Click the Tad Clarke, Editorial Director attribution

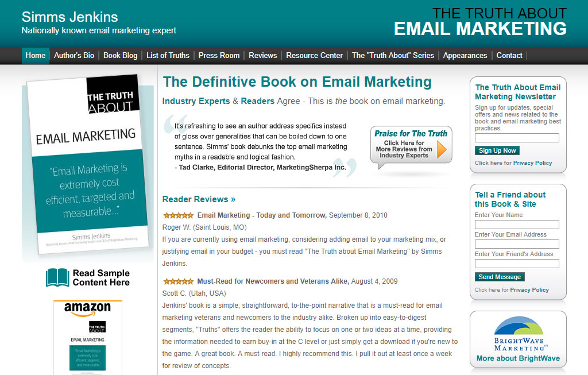tap(260, 167)
